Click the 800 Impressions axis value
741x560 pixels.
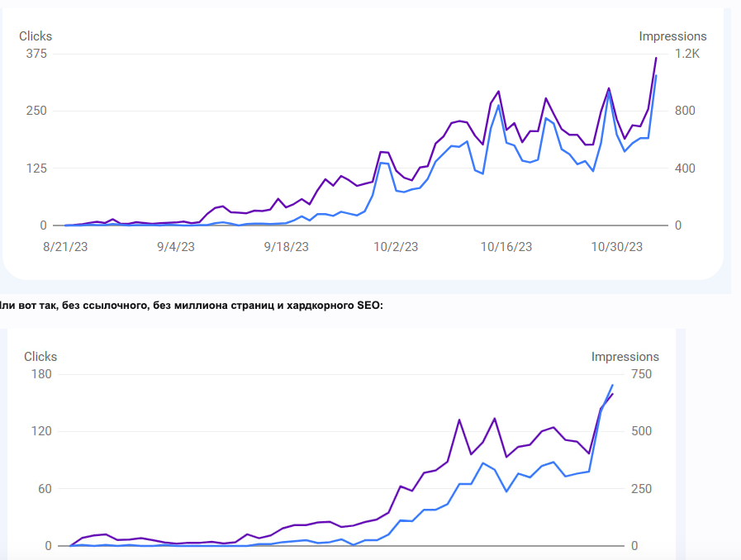click(x=685, y=112)
